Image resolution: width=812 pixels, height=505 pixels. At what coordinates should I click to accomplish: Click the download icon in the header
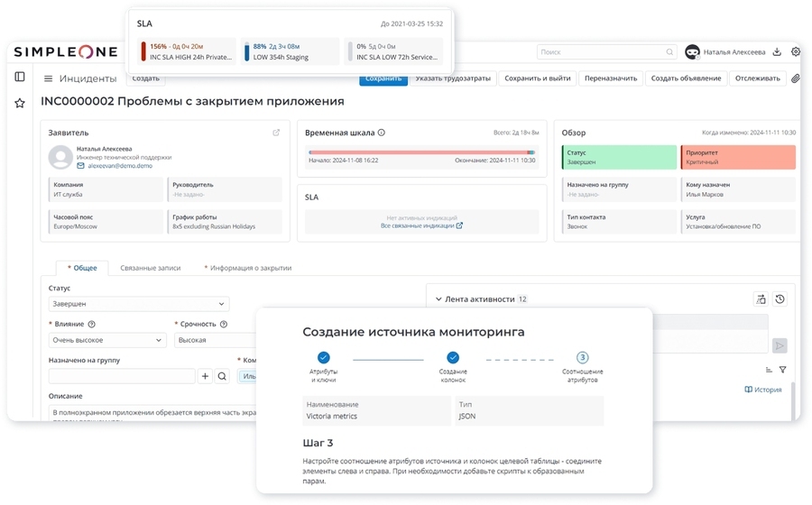778,52
